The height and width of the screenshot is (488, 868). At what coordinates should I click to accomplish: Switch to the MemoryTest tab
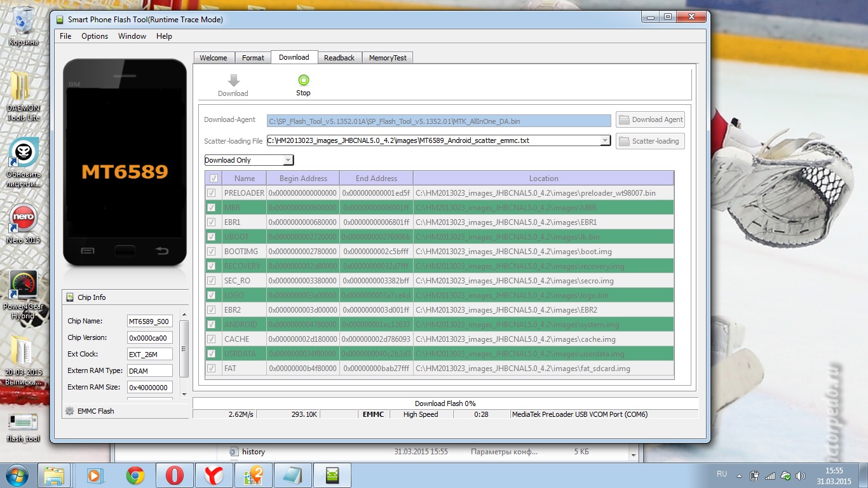[x=388, y=58]
